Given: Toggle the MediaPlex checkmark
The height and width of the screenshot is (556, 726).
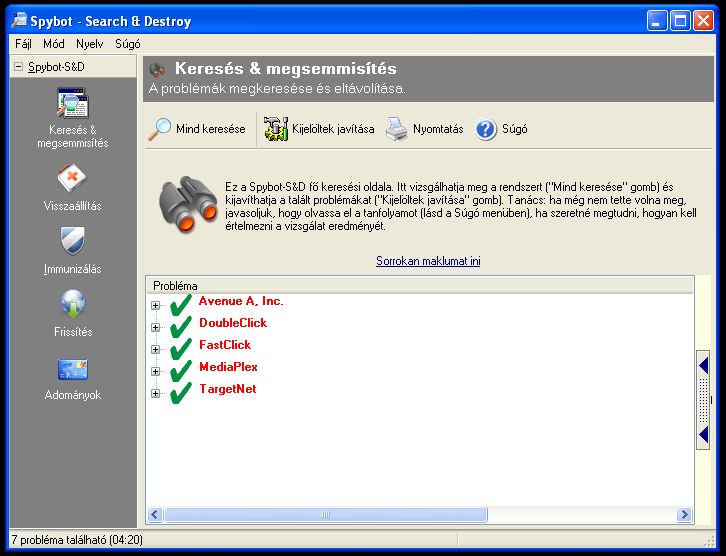Looking at the screenshot, I should pyautogui.click(x=181, y=371).
